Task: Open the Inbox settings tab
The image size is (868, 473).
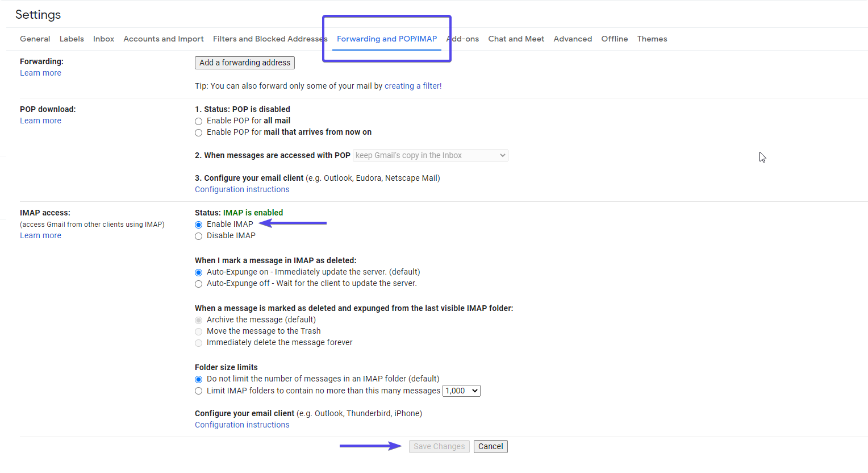Action: pos(103,39)
